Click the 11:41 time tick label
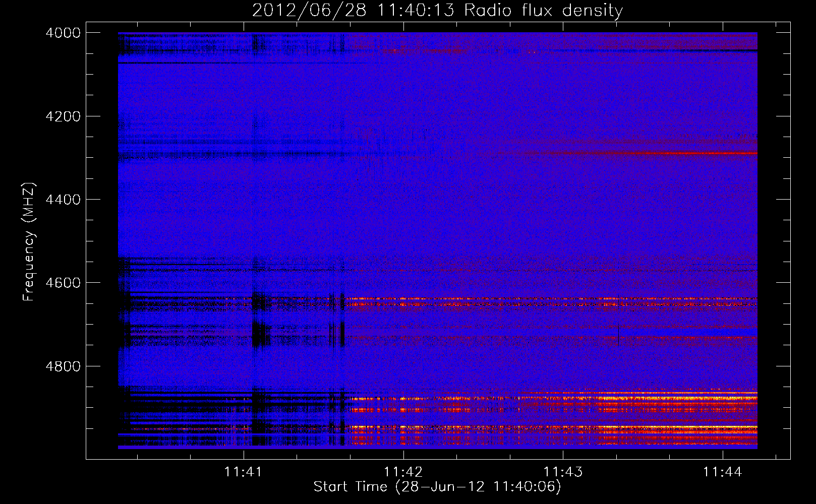816x504 pixels. [x=243, y=472]
